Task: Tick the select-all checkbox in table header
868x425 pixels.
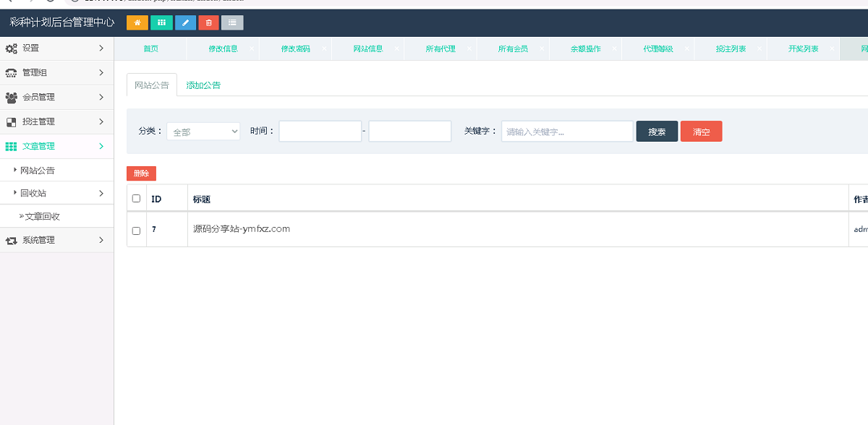Action: tap(136, 199)
